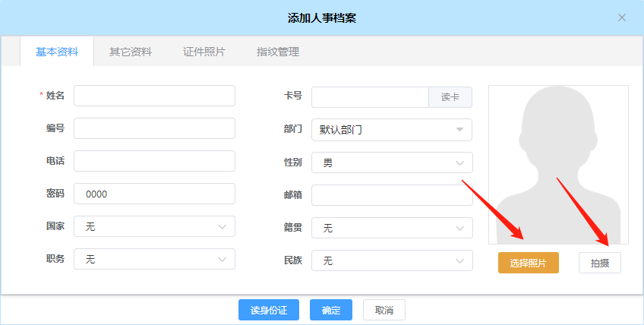Focus the 编号 text box
This screenshot has height=325, width=644.
pyautogui.click(x=154, y=128)
